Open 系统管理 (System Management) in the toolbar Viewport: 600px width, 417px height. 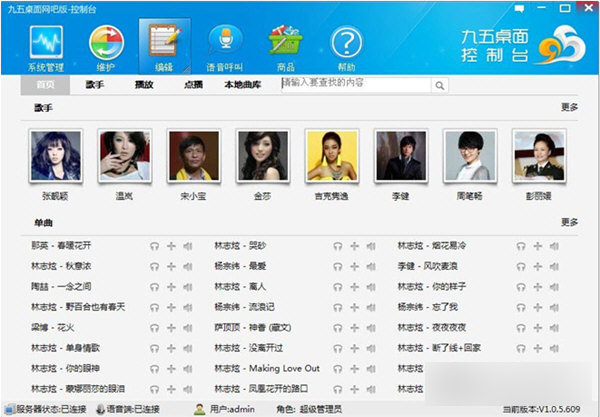[x=44, y=45]
